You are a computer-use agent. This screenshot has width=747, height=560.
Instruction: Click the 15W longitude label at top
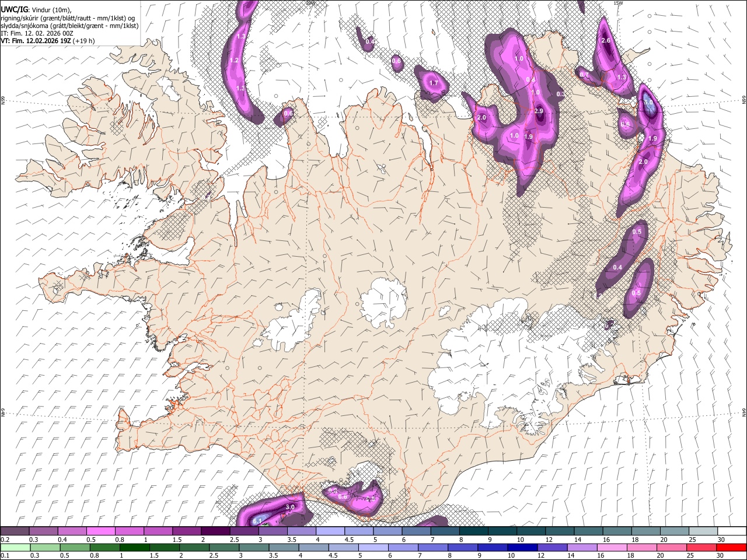[618, 3]
